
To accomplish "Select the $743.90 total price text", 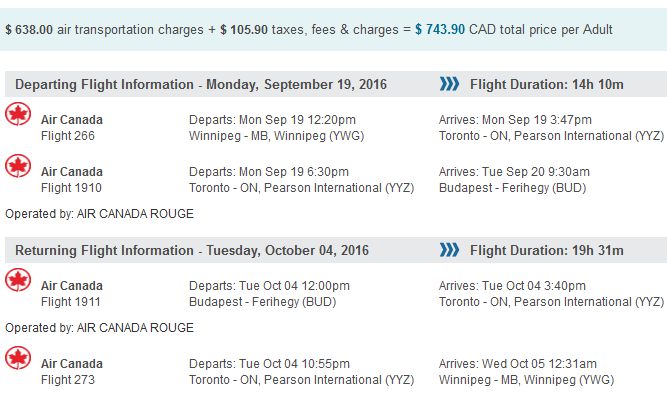I will coord(440,29).
